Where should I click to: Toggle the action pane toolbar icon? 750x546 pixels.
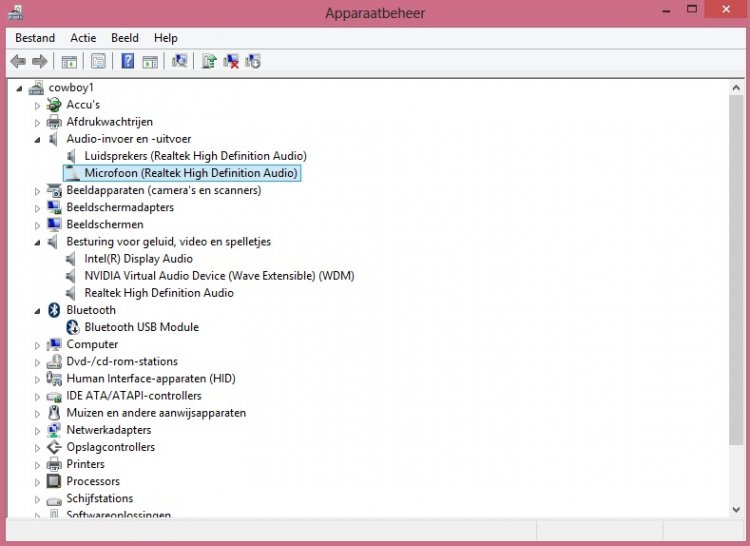[x=150, y=62]
